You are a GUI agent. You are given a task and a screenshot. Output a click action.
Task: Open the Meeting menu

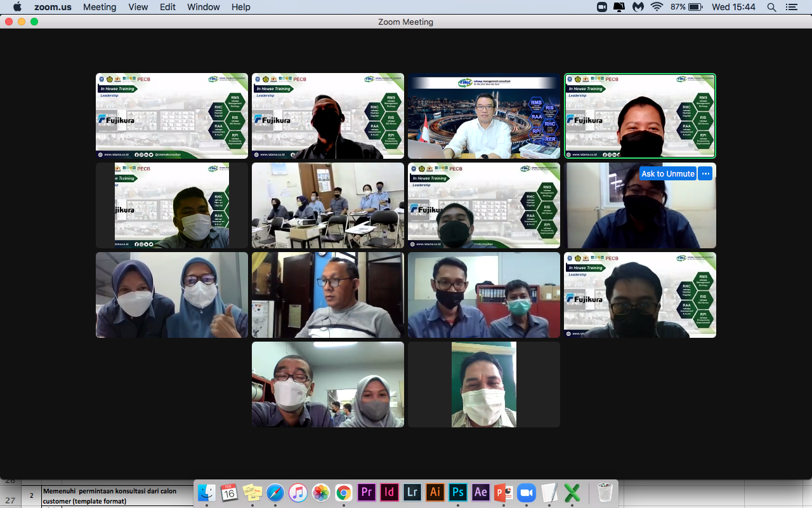[x=100, y=7]
